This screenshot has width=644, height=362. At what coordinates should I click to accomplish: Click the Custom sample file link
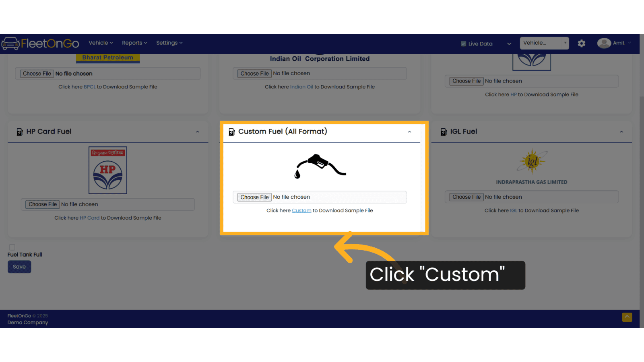(x=301, y=211)
